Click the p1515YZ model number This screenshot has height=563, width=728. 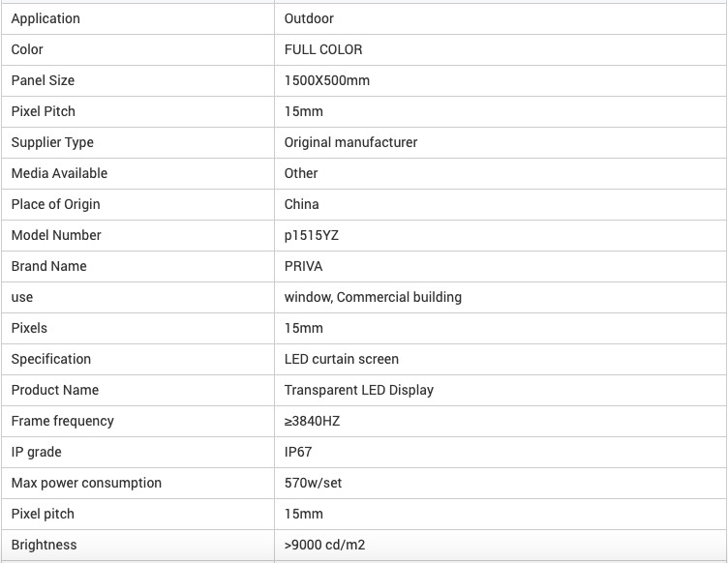click(x=312, y=236)
